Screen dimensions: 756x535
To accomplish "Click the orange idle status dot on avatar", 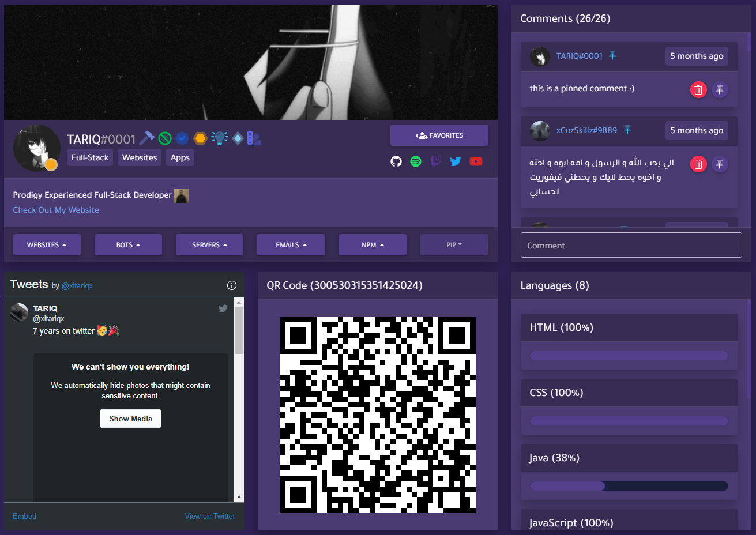I will pyautogui.click(x=51, y=165).
